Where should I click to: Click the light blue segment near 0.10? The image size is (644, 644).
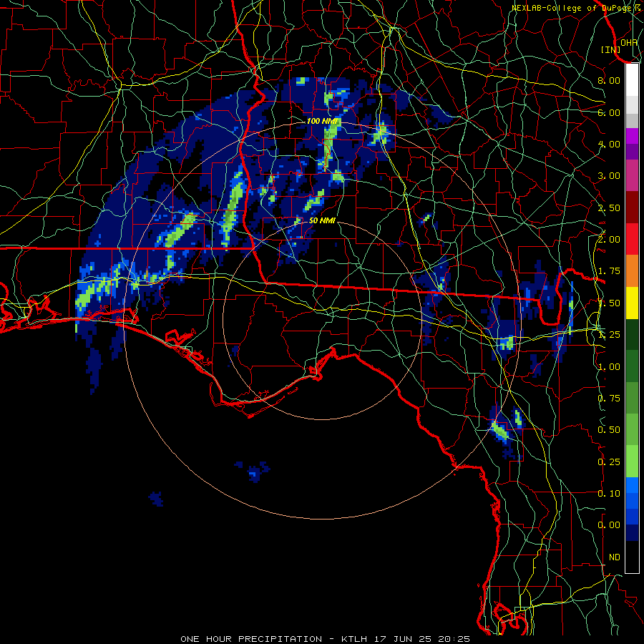pos(632,485)
